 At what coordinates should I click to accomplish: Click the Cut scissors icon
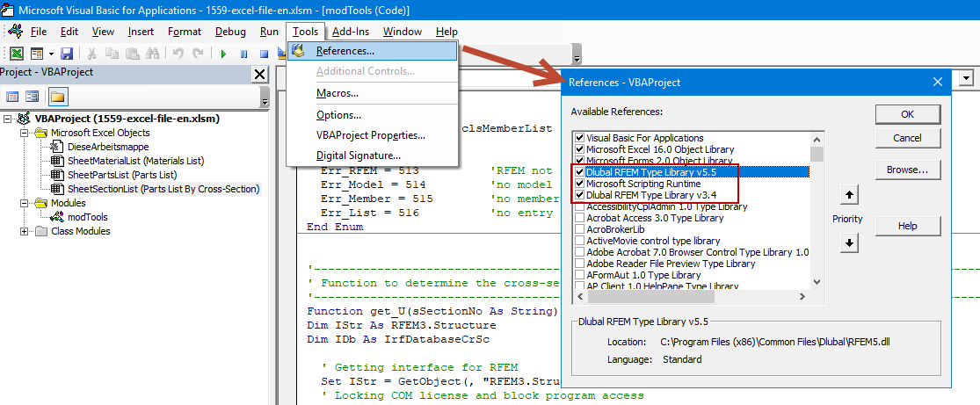(x=92, y=54)
